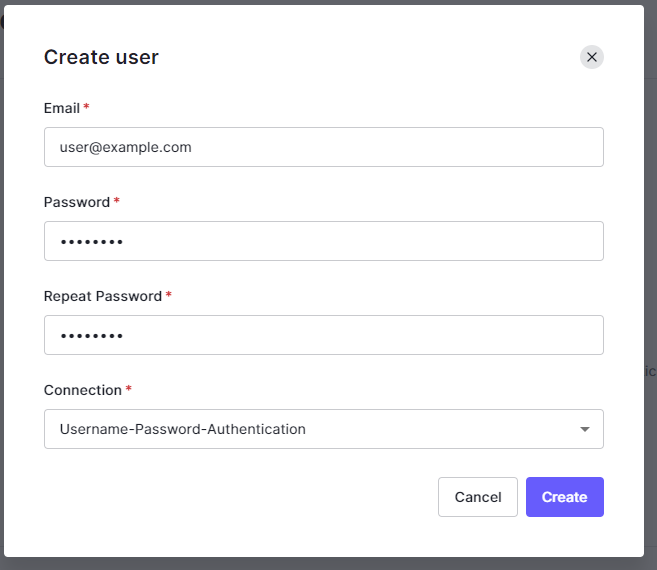Click the red asterisk beside Email

click(87, 107)
